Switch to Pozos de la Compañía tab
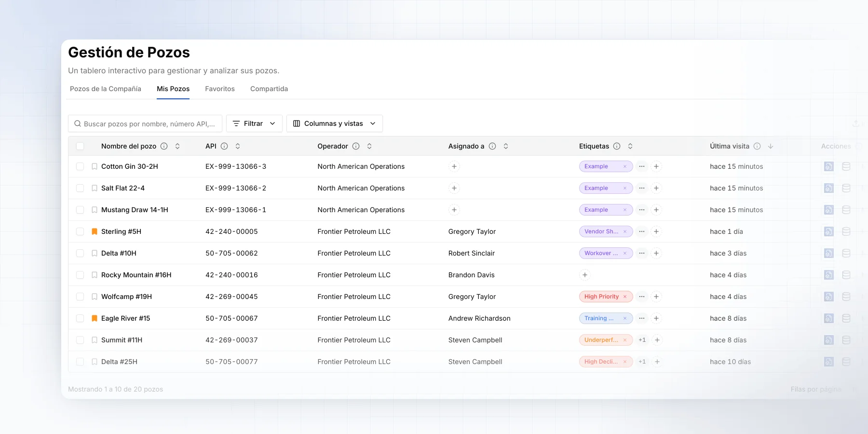 point(106,89)
